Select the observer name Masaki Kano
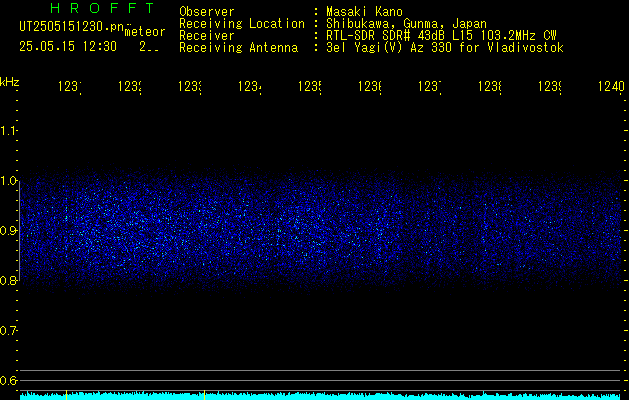This screenshot has height=400, width=629. [x=364, y=11]
